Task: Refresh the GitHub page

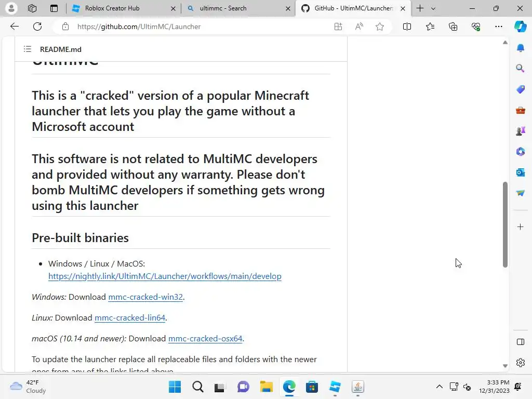Action: click(x=37, y=26)
